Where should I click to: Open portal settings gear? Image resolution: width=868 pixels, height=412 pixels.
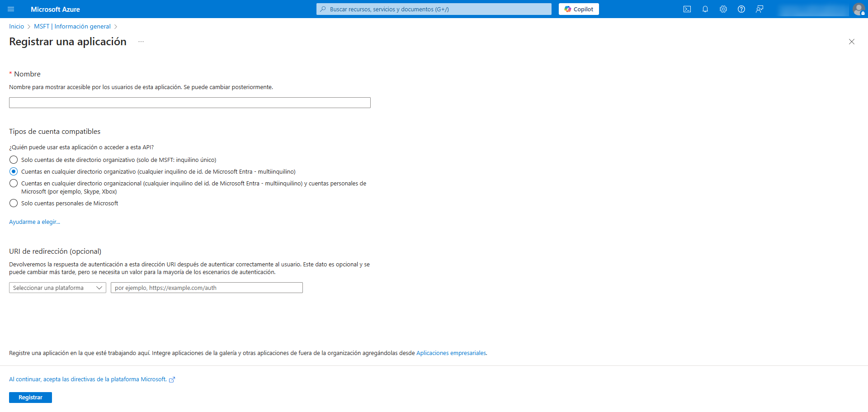[723, 9]
